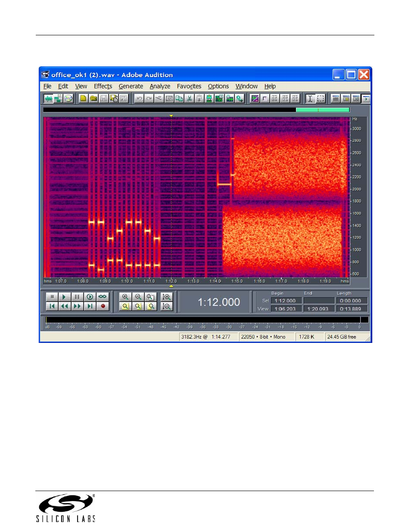Toggle the Time Selection tool
The height and width of the screenshot is (532, 411).
coord(309,98)
